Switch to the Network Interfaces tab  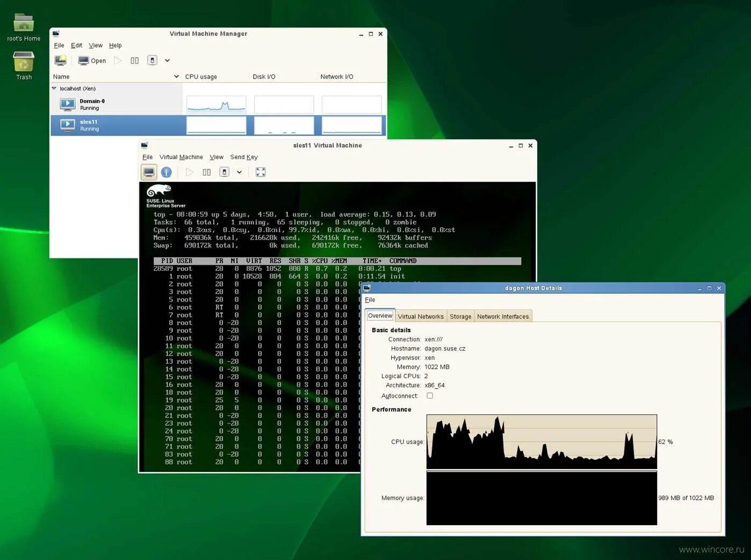[x=503, y=316]
